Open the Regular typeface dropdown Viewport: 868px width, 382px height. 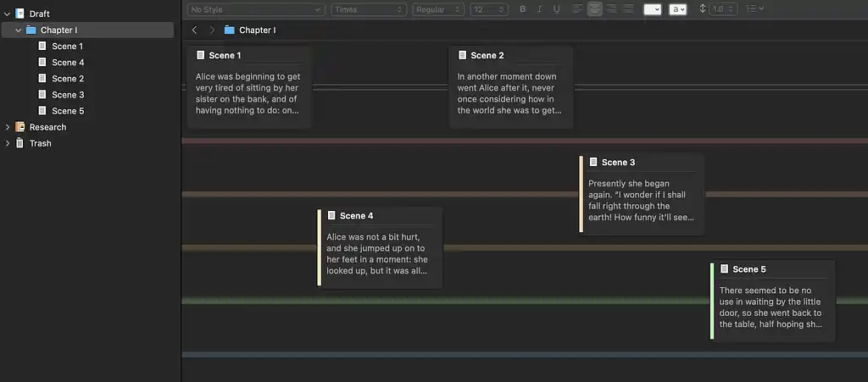pyautogui.click(x=438, y=8)
